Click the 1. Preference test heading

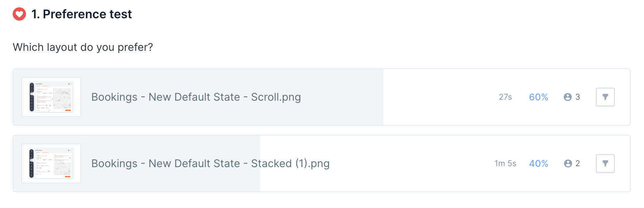pyautogui.click(x=82, y=14)
